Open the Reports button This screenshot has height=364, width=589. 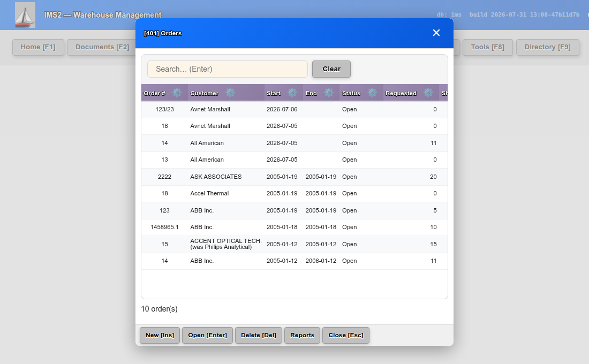click(302, 335)
